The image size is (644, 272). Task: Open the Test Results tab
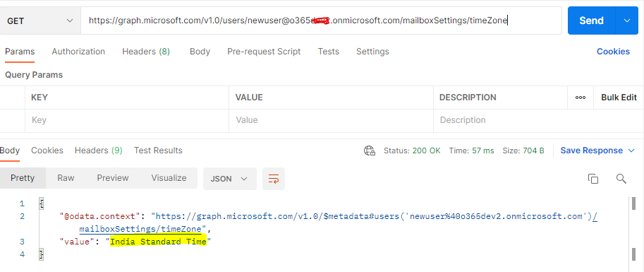[158, 150]
